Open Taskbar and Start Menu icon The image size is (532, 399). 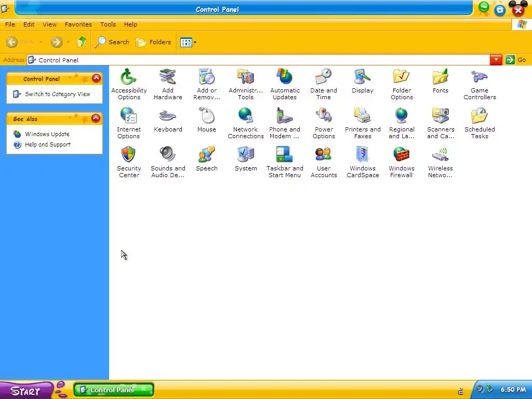pos(285,162)
